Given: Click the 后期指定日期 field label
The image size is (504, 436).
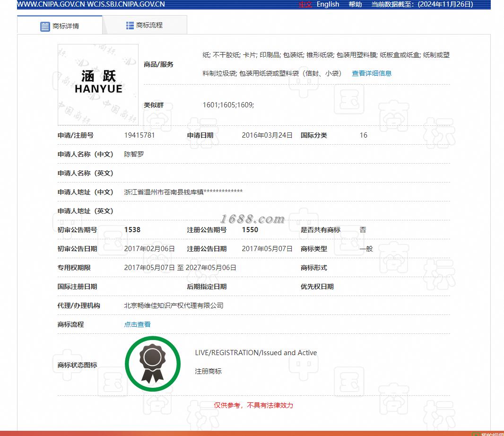Looking at the screenshot, I should click(207, 287).
